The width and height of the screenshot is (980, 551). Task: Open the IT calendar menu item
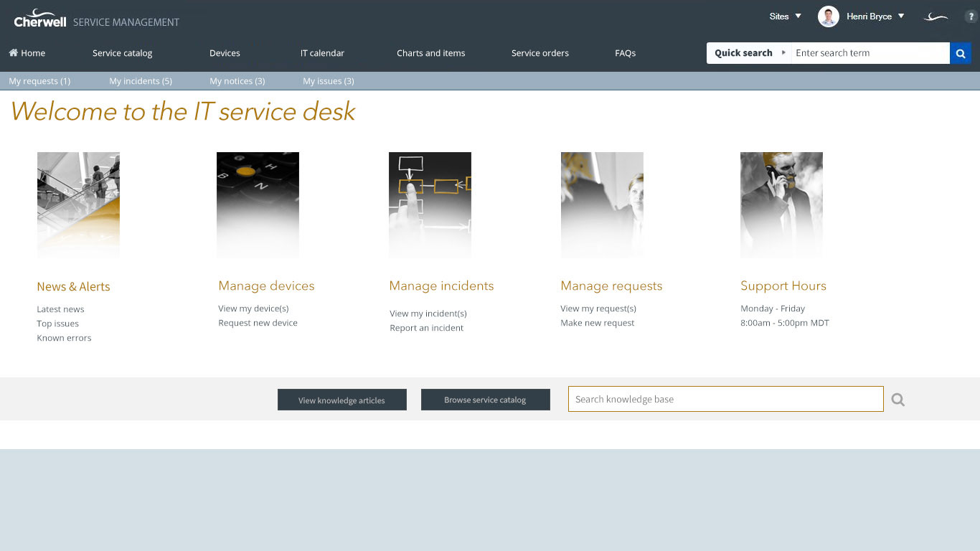pos(322,53)
